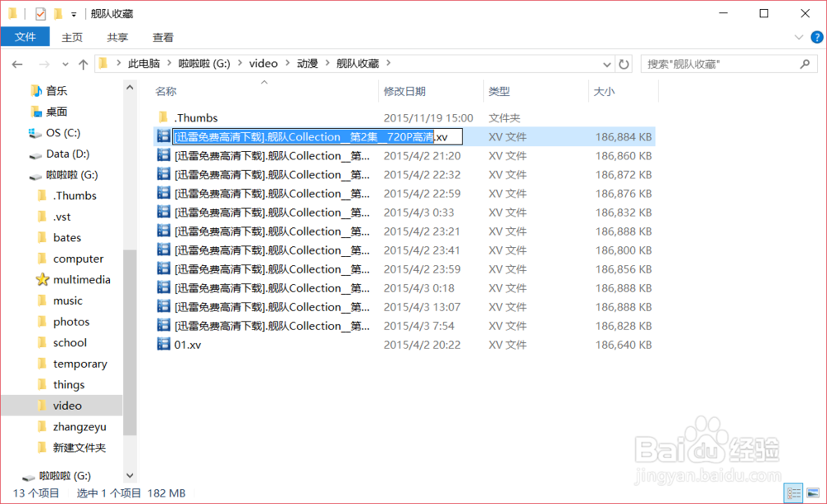This screenshot has width=827, height=504.
Task: Click the properties quick access icon
Action: point(41,14)
